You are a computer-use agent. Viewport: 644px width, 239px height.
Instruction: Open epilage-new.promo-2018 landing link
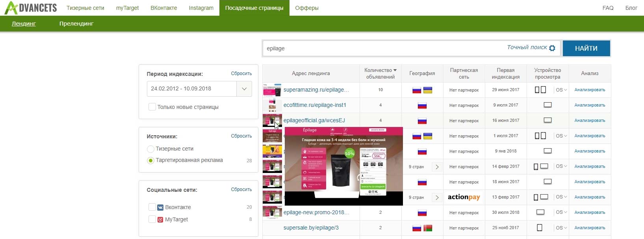pos(316,212)
